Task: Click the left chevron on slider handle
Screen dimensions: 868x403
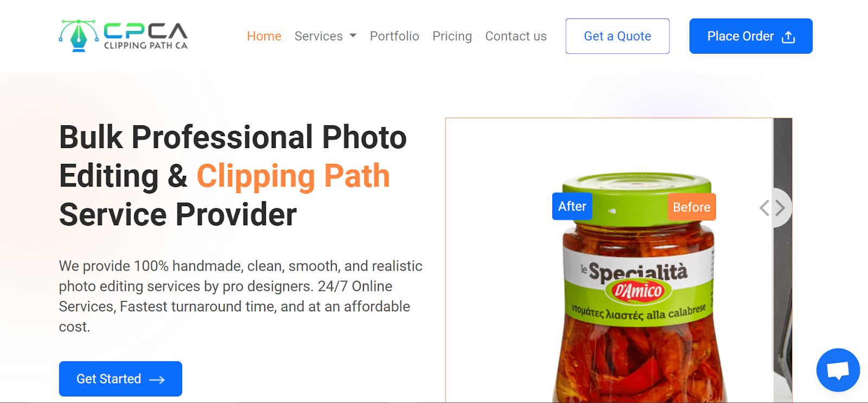Action: tap(764, 208)
